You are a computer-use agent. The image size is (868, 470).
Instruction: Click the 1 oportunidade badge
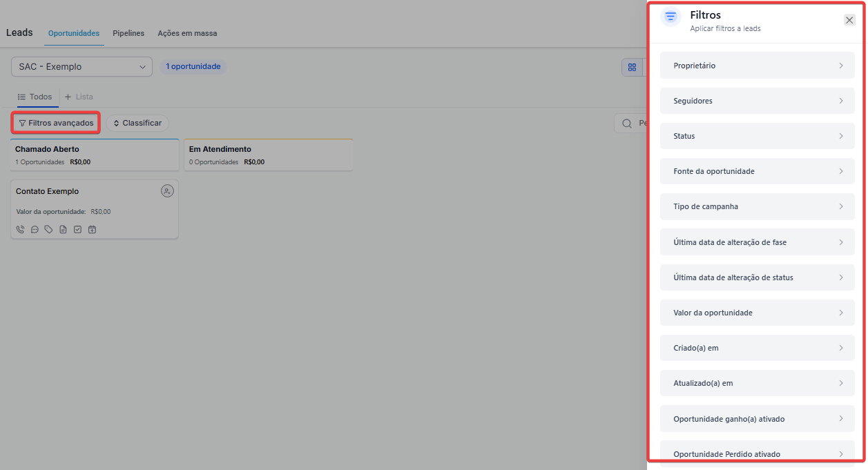(x=193, y=66)
